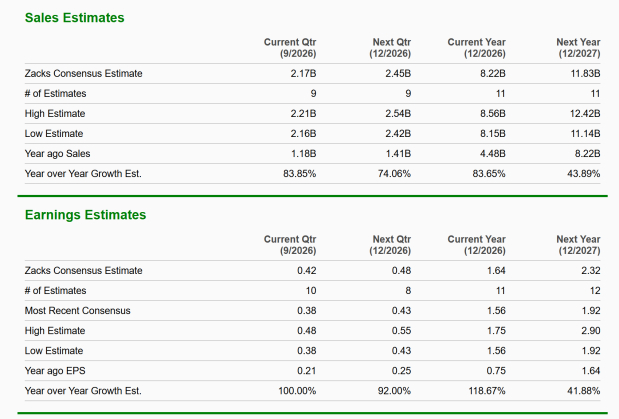Select Earnings consensus estimate 1.64 for current year
Viewport: 619px width, 419px height.
496,271
